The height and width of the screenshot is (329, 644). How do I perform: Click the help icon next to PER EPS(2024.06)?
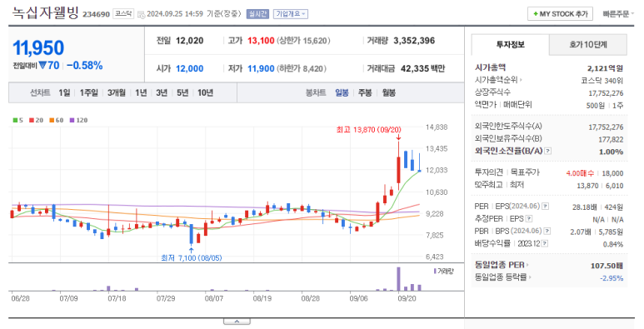546,207
